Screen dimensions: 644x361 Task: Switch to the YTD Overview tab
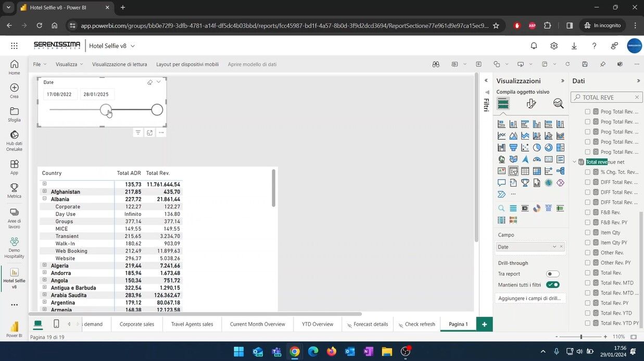(317, 324)
